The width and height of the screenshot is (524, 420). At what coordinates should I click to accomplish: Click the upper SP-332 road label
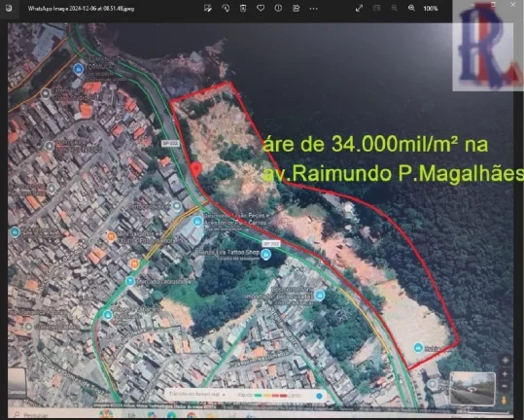point(170,143)
